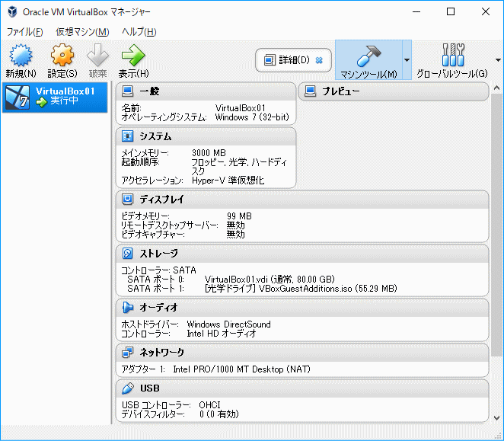The width and height of the screenshot is (504, 441).
Task: Click the USB section title
Action: click(x=150, y=388)
